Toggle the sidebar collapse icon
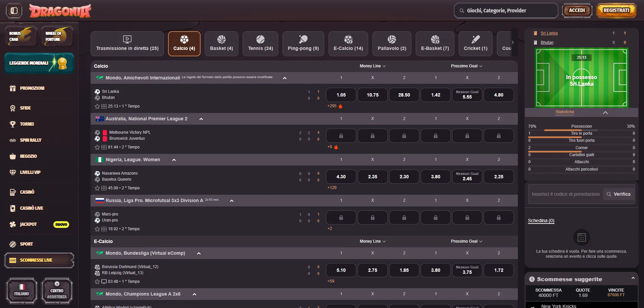 point(14,11)
